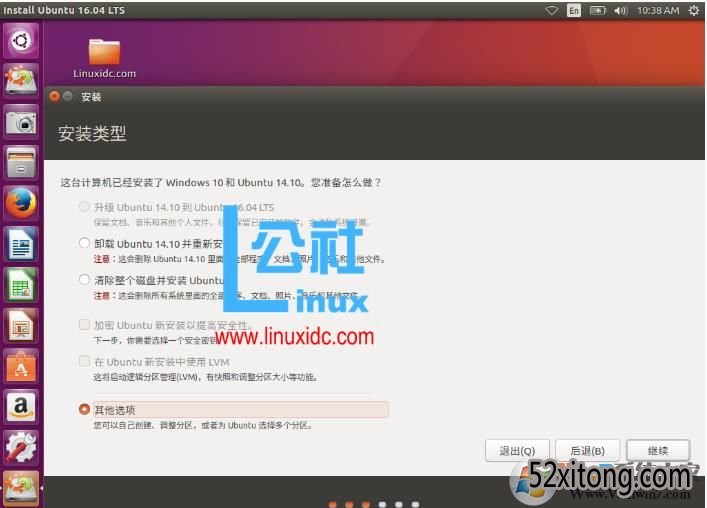The height and width of the screenshot is (508, 707).
Task: Toggle 加密 Ubuntu 新安装 checkbox
Action: (x=84, y=325)
